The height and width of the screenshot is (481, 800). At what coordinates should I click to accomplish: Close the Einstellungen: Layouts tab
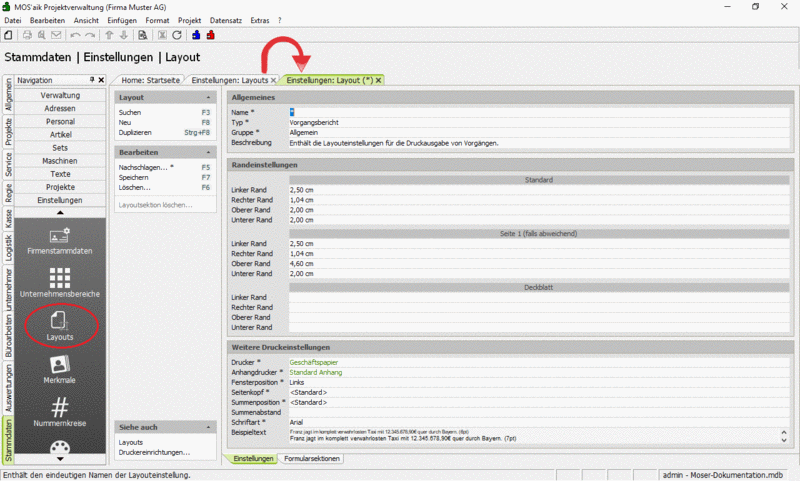click(x=273, y=81)
